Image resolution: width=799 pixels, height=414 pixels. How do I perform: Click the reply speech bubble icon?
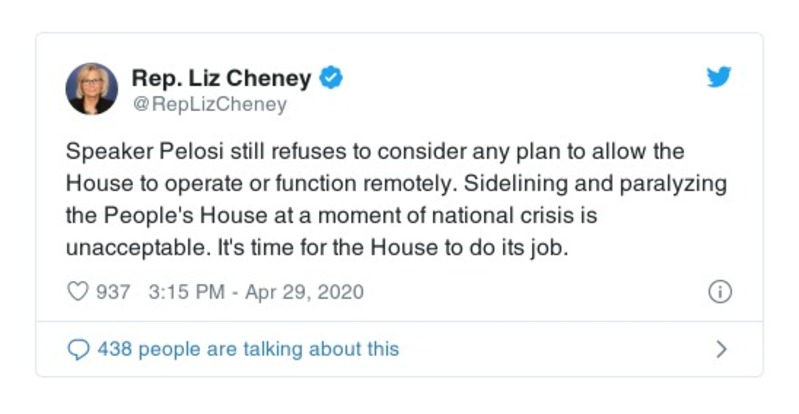(77, 350)
